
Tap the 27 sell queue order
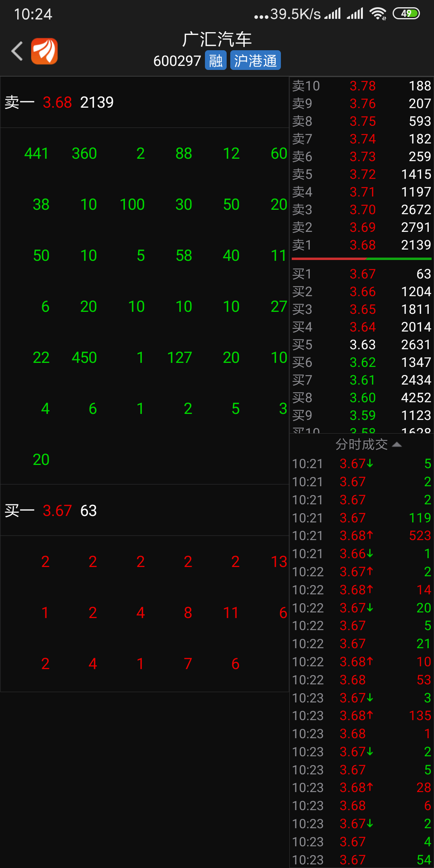coord(279,307)
